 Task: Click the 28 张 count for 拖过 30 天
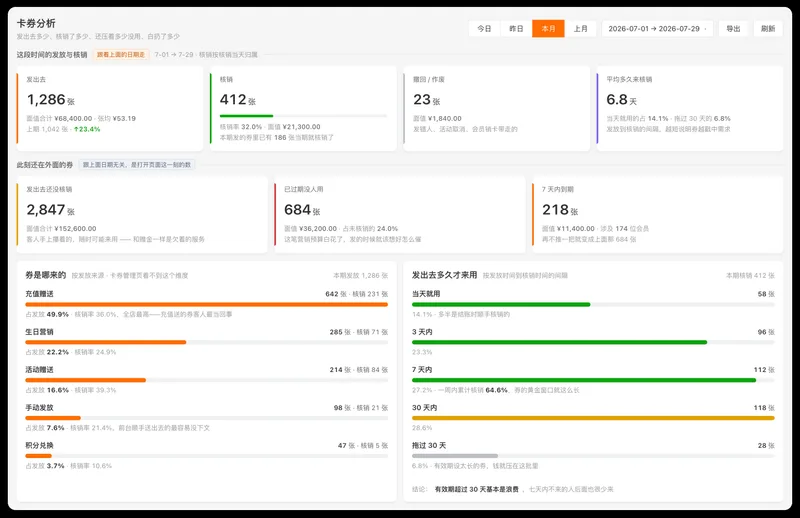pyautogui.click(x=766, y=446)
